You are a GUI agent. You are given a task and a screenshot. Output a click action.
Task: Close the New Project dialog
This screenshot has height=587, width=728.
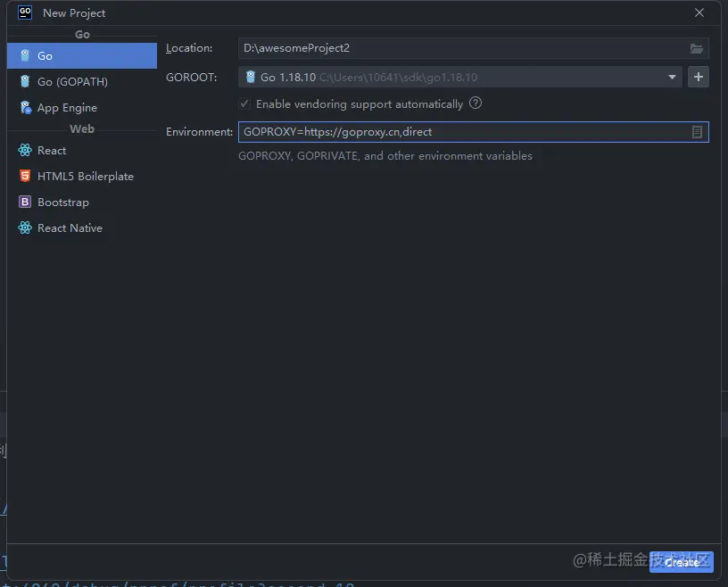point(699,13)
